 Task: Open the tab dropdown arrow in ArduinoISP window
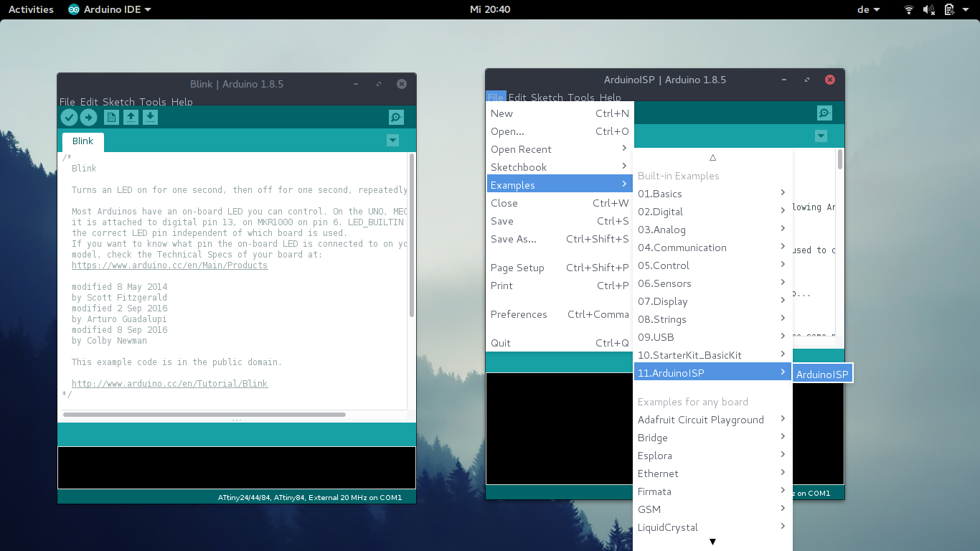(x=821, y=136)
